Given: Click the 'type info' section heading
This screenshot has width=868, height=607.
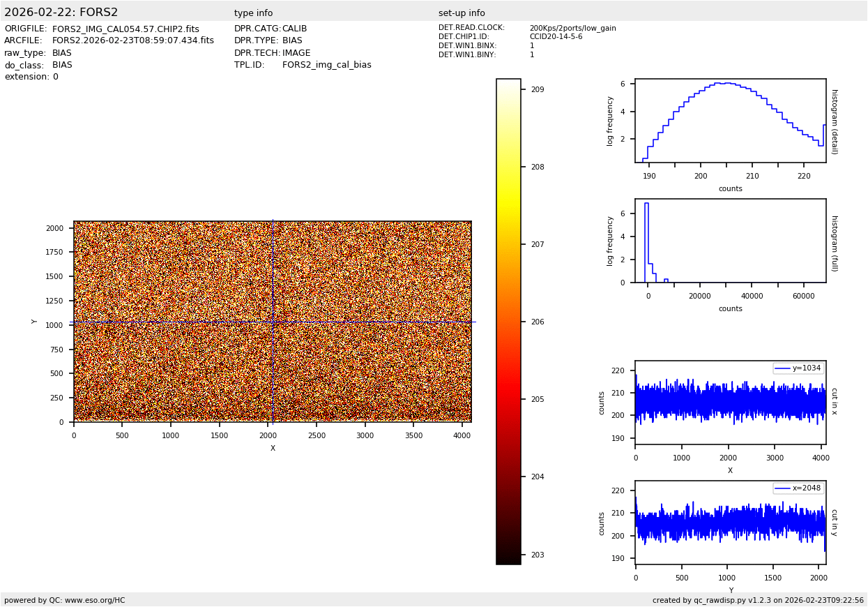Looking at the screenshot, I should pyautogui.click(x=253, y=13).
